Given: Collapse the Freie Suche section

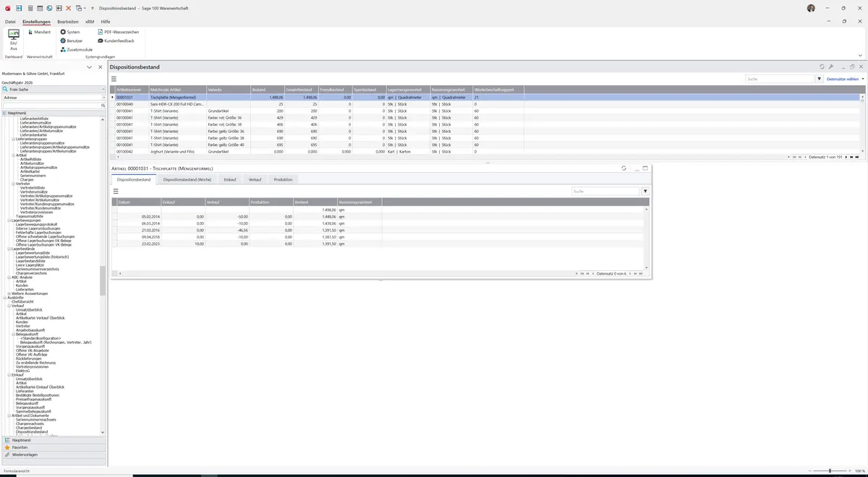Looking at the screenshot, I should click(x=102, y=90).
